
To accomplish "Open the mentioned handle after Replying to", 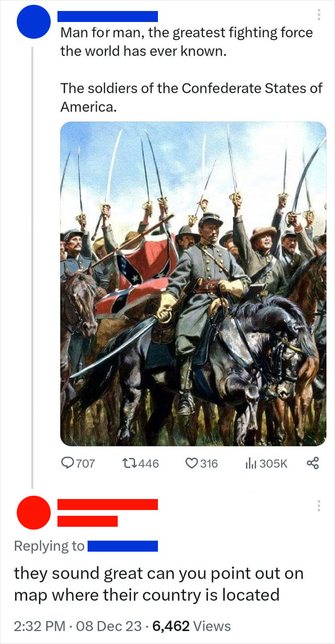I will click(123, 546).
